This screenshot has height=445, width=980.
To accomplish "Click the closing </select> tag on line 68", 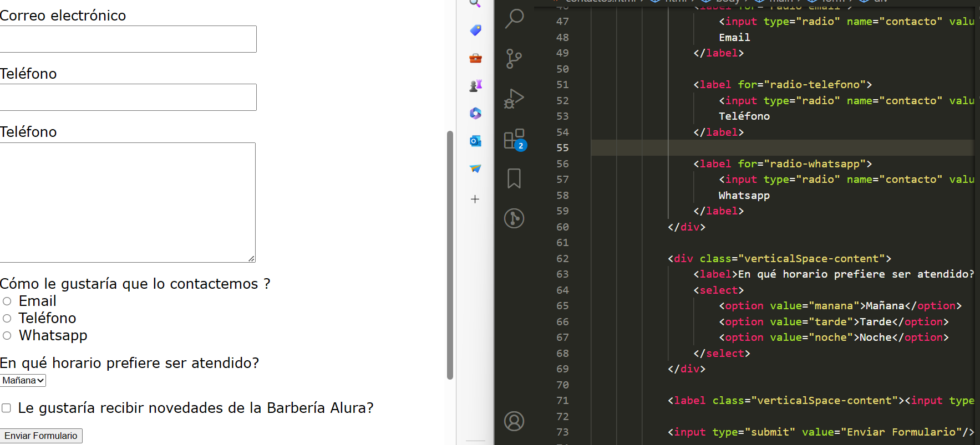I will (x=722, y=354).
